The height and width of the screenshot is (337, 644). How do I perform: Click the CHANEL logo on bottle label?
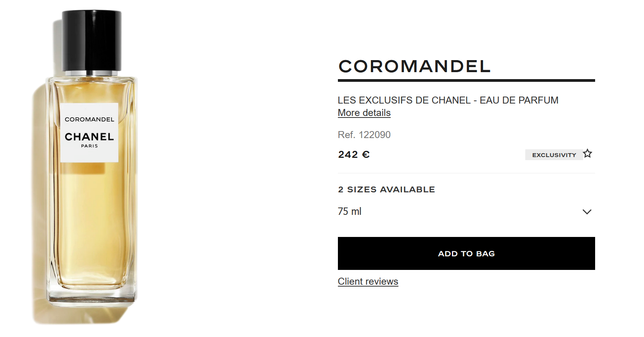point(89,137)
